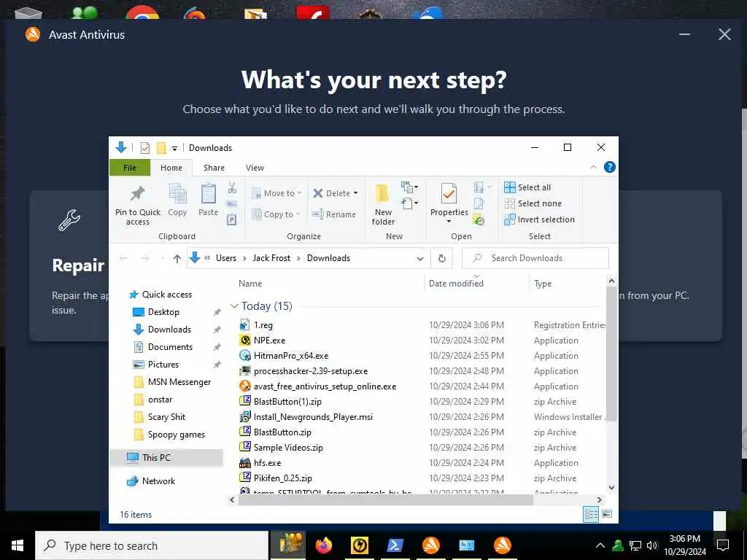The image size is (747, 560).
Task: Collapse the Today (15) group
Action: tap(234, 306)
